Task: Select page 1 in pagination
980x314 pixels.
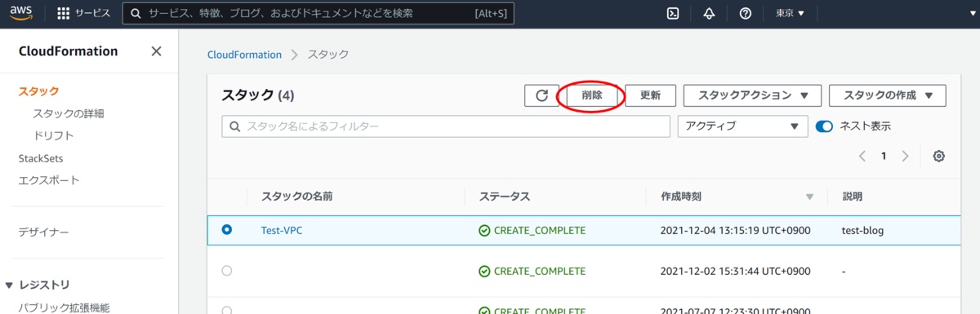Action: tap(884, 157)
